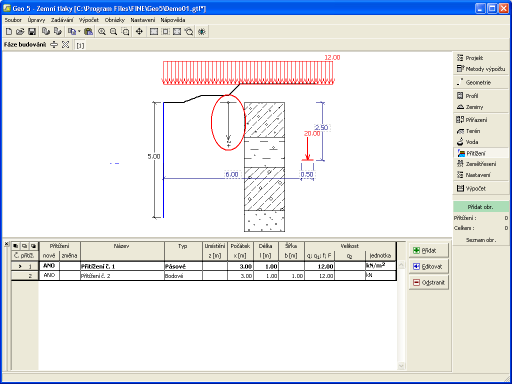Viewport: 512px width, 384px height.
Task: Switch to Zeminy input mode
Action: 481,107
